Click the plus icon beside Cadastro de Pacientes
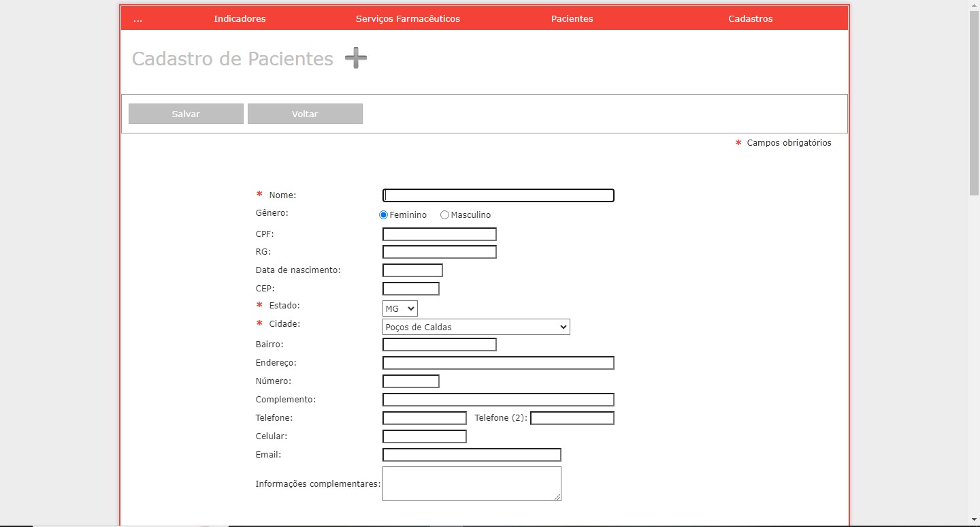 [x=355, y=59]
